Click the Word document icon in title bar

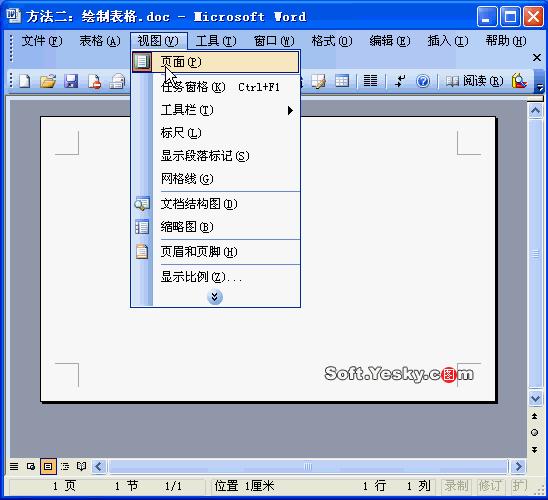14,16
